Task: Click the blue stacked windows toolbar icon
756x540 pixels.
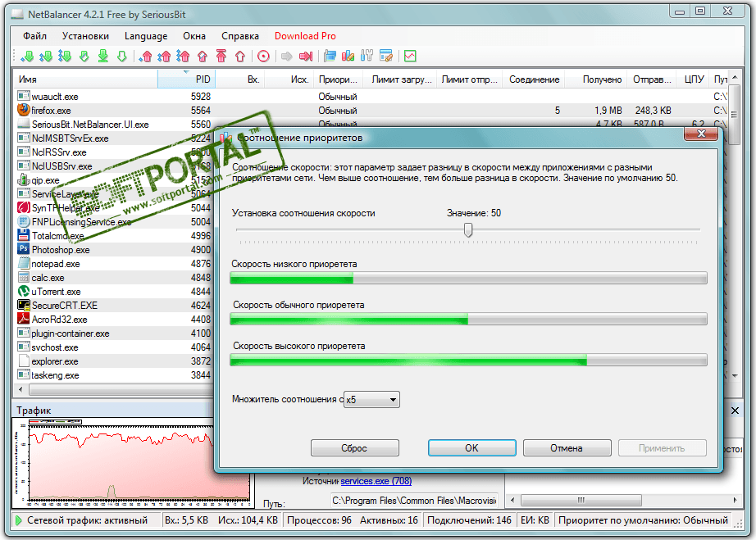Action: pos(330,56)
